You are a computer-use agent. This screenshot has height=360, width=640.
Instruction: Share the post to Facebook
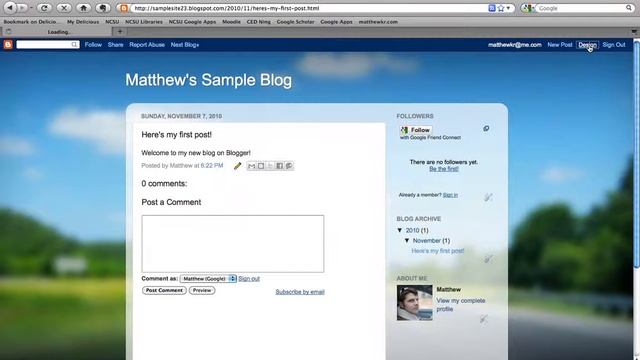[280, 166]
